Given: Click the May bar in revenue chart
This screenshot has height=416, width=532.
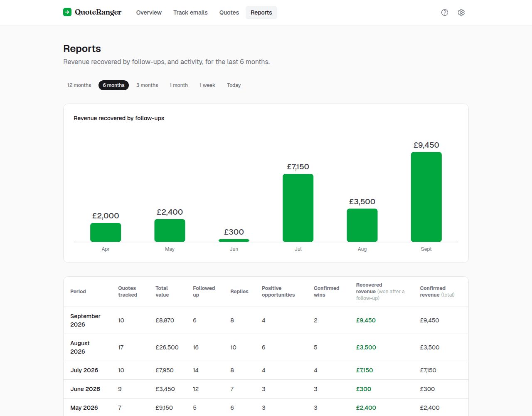Looking at the screenshot, I should [x=170, y=230].
